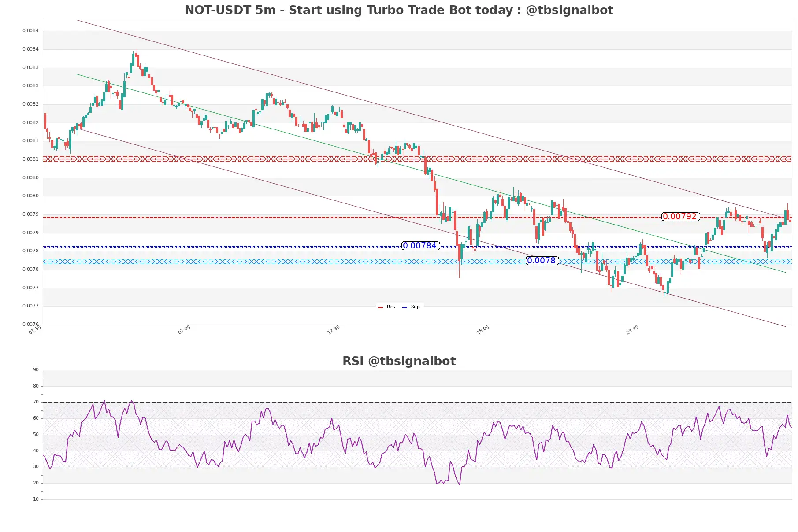The width and height of the screenshot is (798, 532).
Task: Click the 0.0076 price axis label
Action: click(30, 325)
